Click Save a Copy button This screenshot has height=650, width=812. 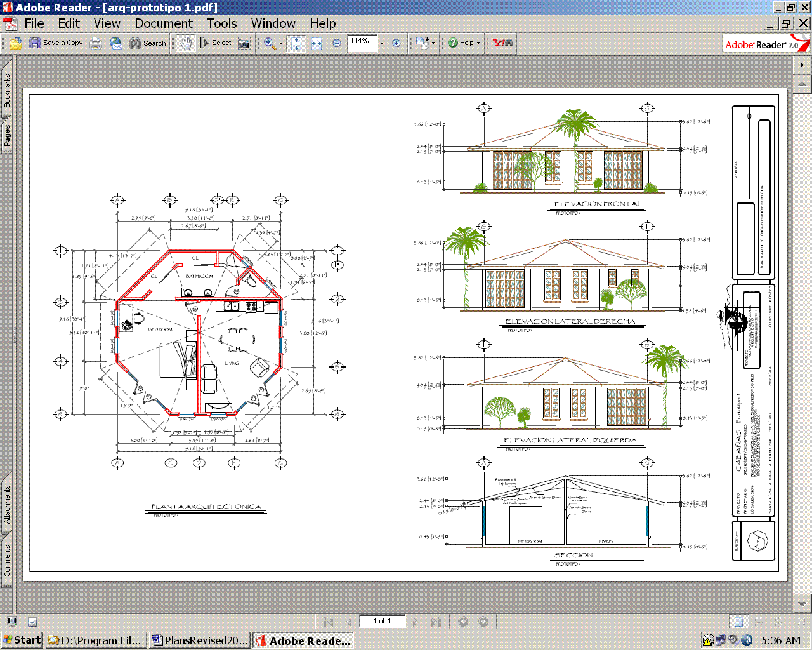[x=56, y=43]
